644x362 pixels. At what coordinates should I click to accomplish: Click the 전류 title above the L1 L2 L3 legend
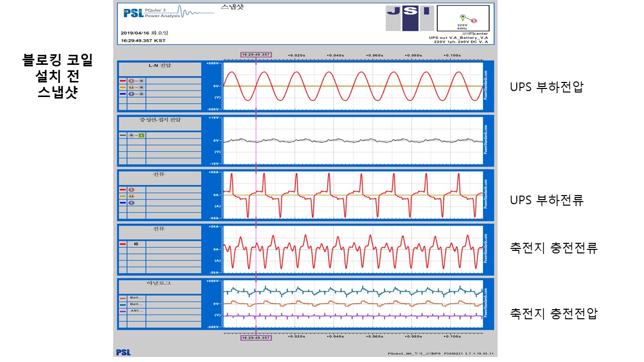159,174
